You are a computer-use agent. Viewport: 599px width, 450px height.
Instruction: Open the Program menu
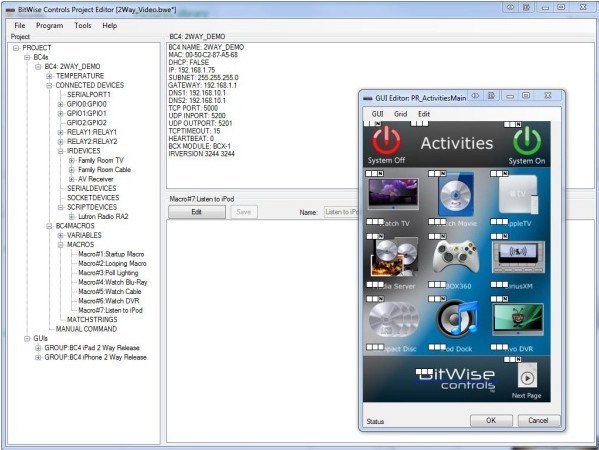(50, 25)
